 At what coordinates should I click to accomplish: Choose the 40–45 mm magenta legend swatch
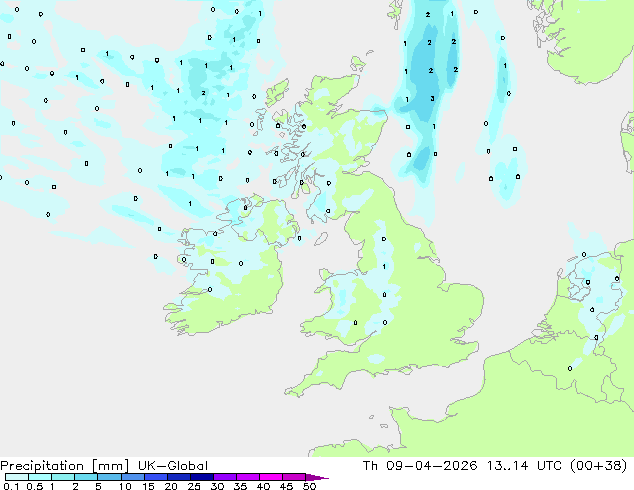pyautogui.click(x=271, y=477)
